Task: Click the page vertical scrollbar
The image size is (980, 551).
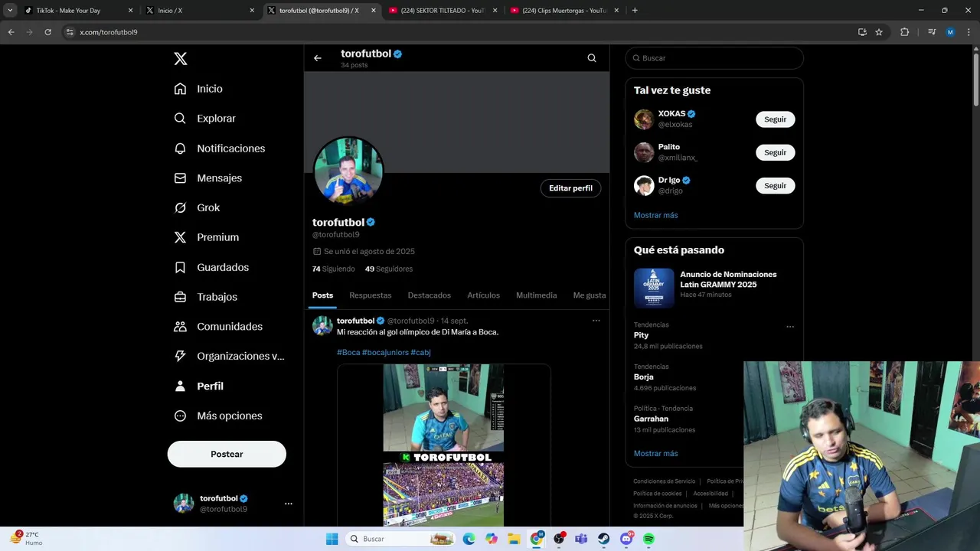Action: pyautogui.click(x=975, y=80)
